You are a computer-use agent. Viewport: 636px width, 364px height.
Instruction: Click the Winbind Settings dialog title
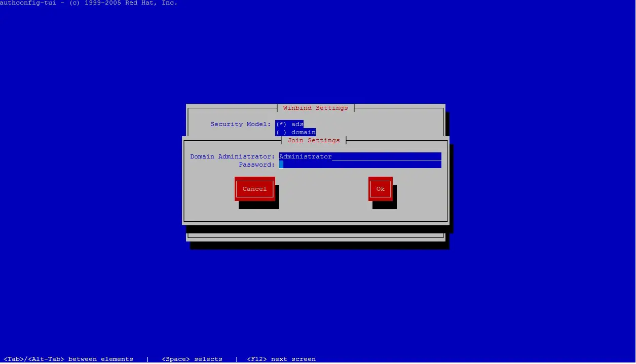(315, 108)
